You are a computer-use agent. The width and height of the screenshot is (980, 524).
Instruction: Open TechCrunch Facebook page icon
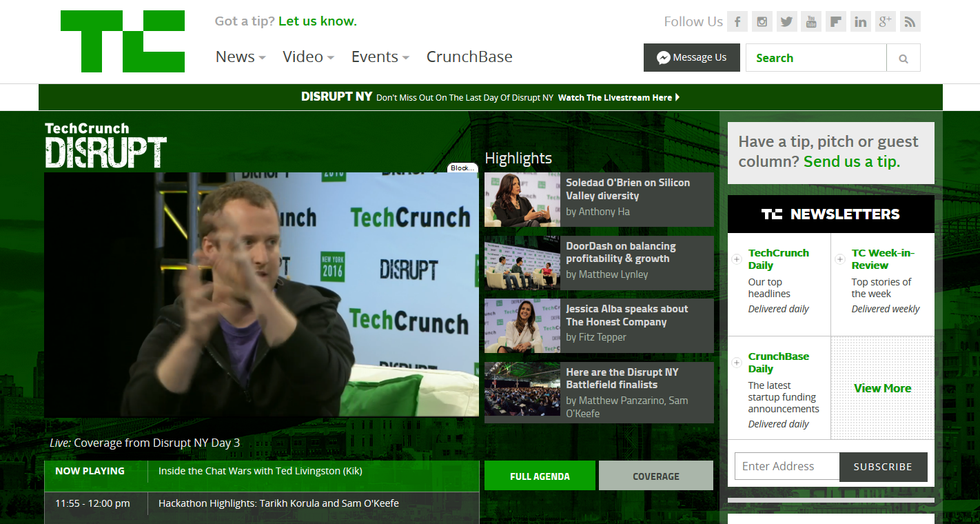737,21
